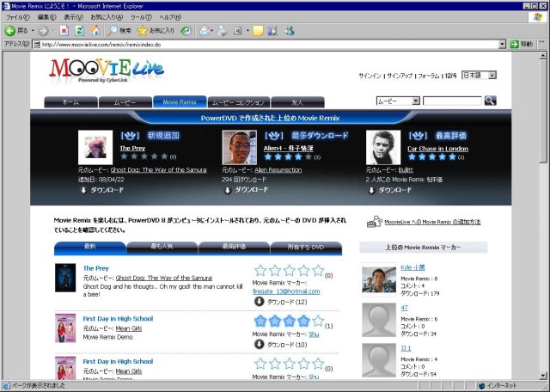Viewport: 550px width, 392px height.
Task: Click the page icon in the address bar
Action: click(x=36, y=45)
